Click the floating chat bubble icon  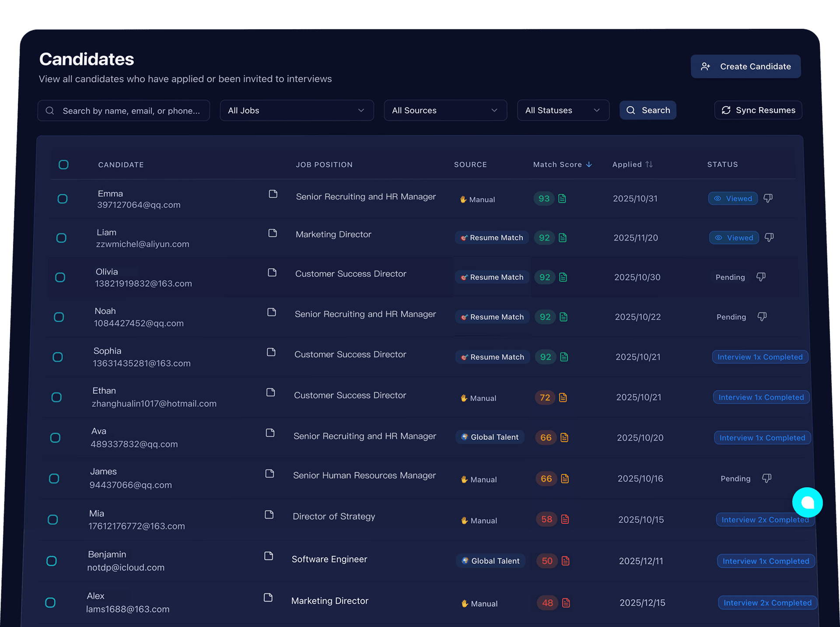click(x=807, y=502)
